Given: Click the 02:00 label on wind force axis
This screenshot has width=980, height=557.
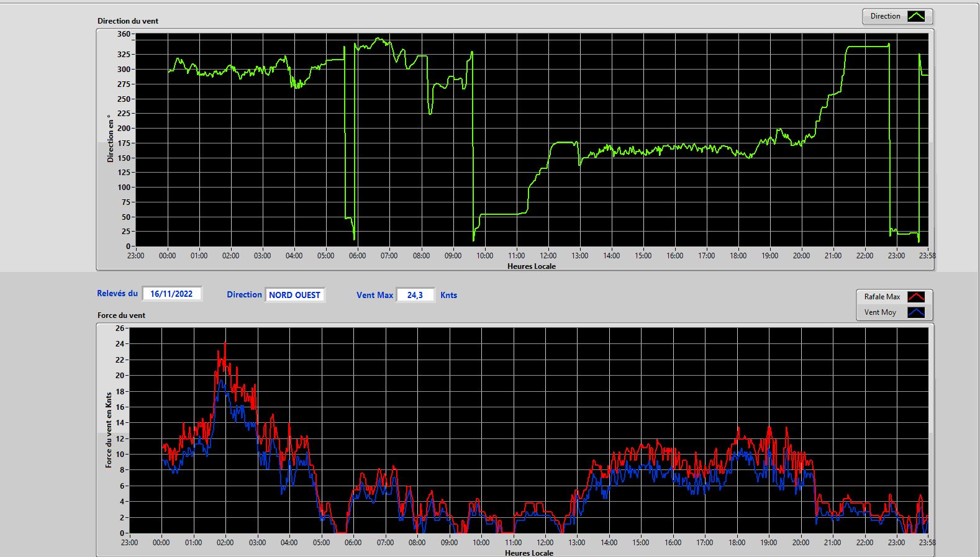Looking at the screenshot, I should [x=225, y=542].
